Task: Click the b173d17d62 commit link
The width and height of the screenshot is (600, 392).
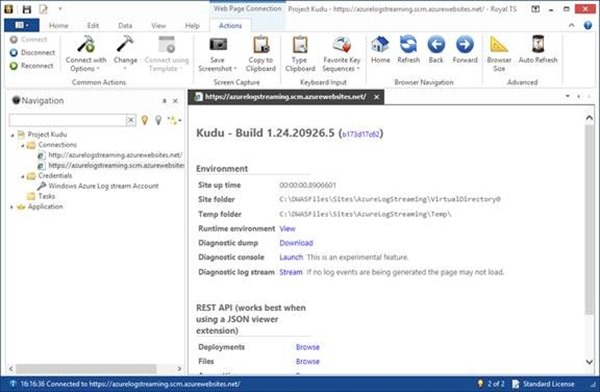Action: pyautogui.click(x=360, y=134)
